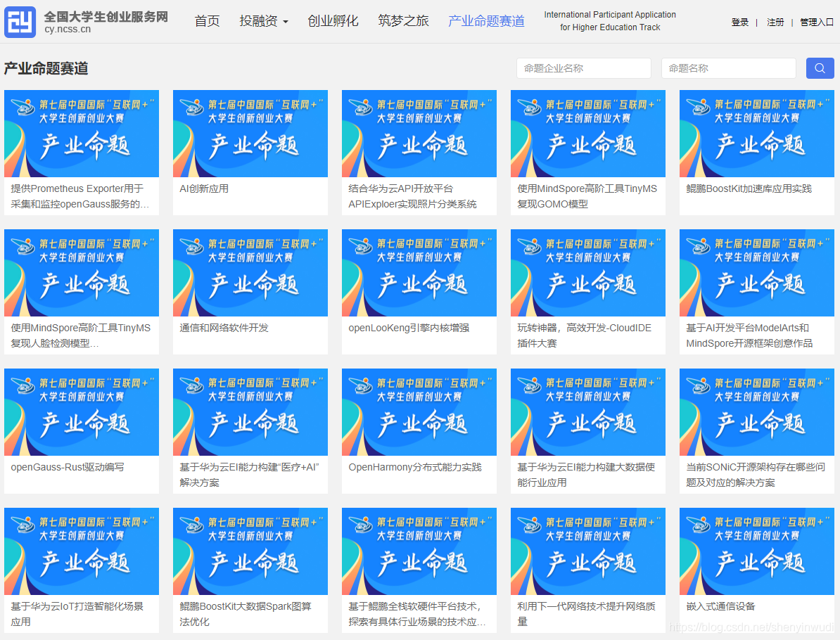The width and height of the screenshot is (840, 640).
Task: Open thumbnail for 复现人脸检测模型 topic
Action: click(82, 273)
